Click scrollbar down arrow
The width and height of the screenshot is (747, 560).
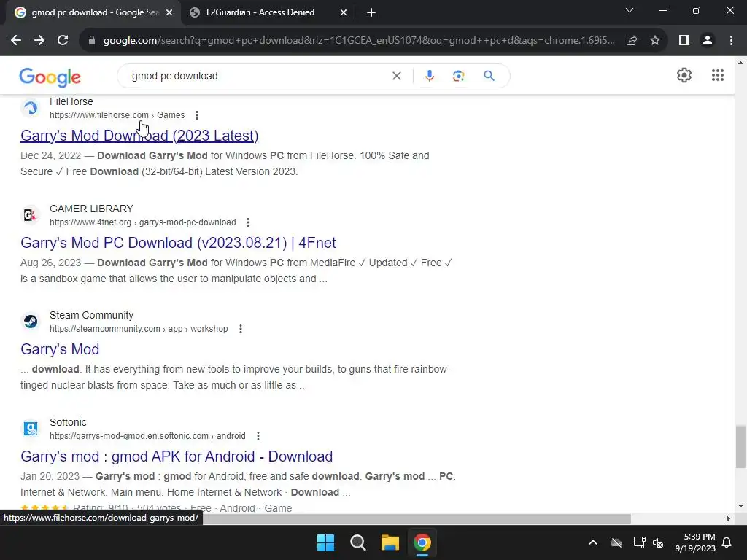[740, 506]
